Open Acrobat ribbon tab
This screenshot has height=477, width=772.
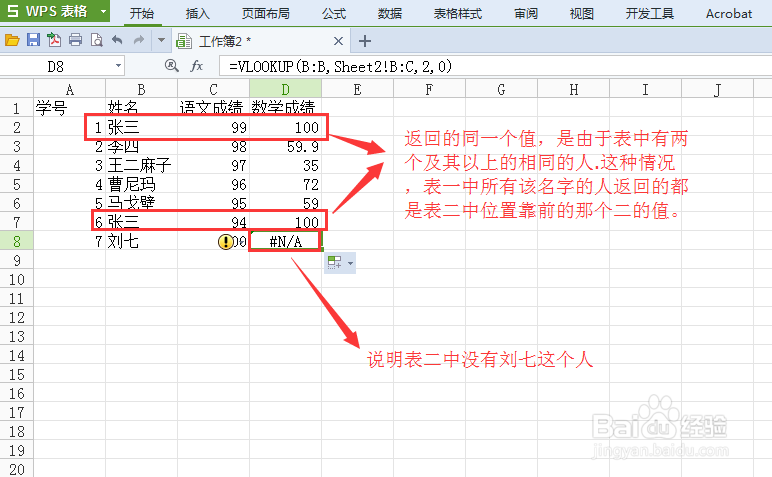pos(729,13)
